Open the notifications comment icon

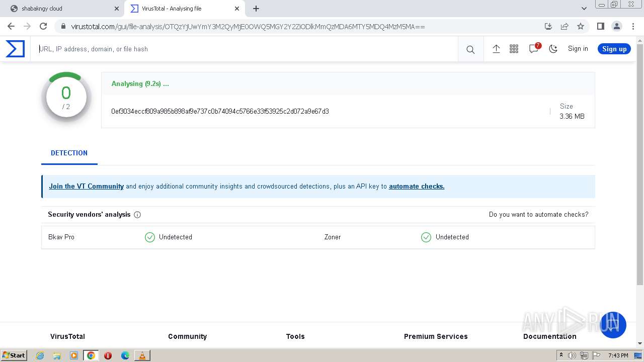(x=534, y=49)
